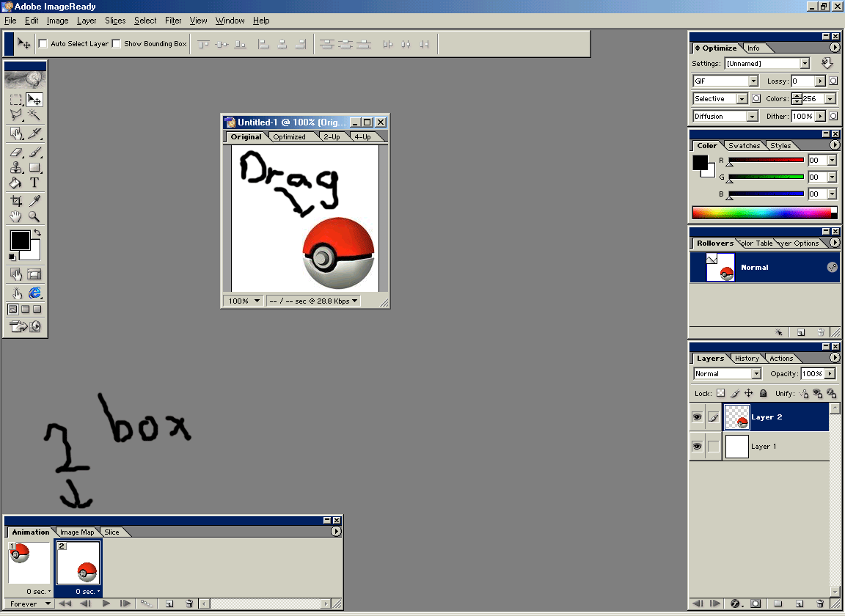
Task: Select the Magic Wand tool
Action: click(34, 115)
